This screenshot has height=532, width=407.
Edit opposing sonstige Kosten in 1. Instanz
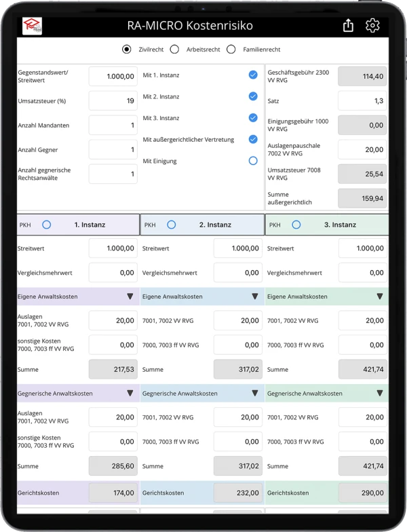(113, 442)
